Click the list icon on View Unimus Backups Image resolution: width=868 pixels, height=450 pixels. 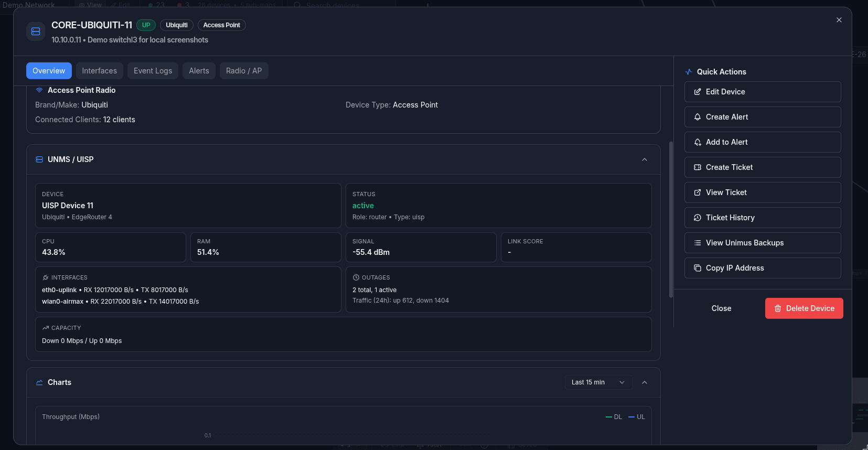(x=698, y=243)
